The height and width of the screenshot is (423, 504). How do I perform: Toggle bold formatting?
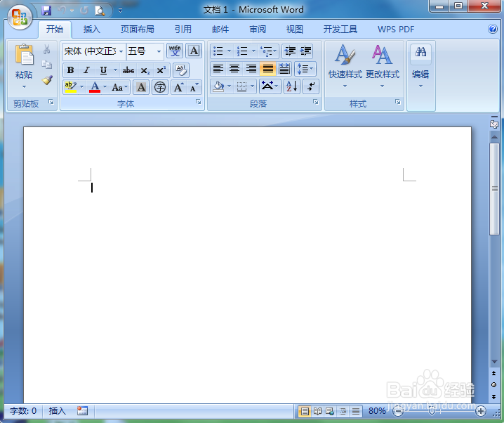pyautogui.click(x=70, y=70)
